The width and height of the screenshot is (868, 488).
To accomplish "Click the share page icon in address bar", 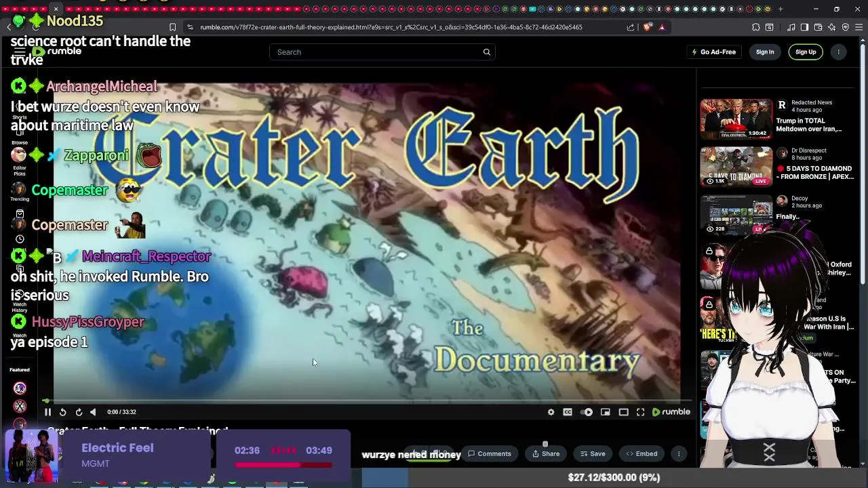I will click(631, 27).
